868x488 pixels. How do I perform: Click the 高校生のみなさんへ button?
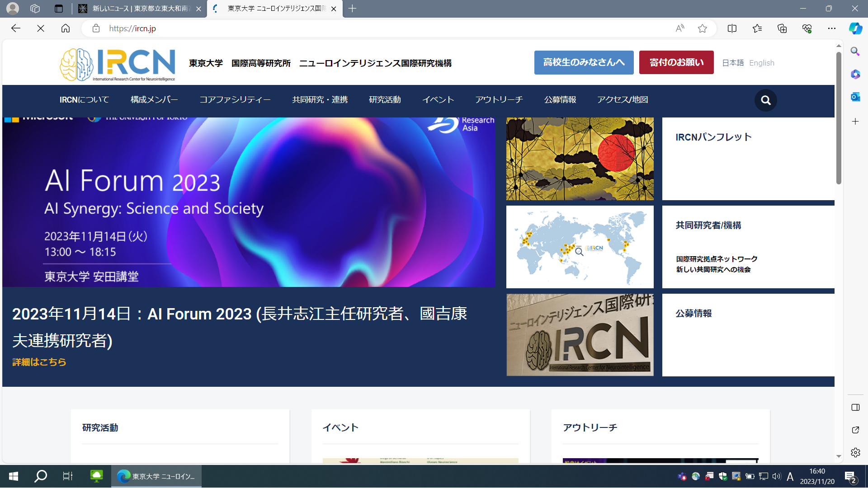[x=584, y=62]
